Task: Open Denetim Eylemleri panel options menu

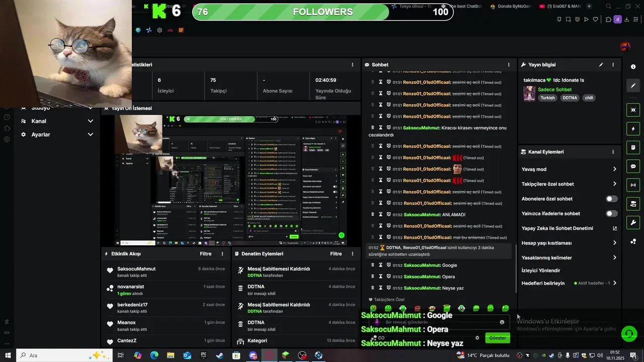Action: click(353, 254)
